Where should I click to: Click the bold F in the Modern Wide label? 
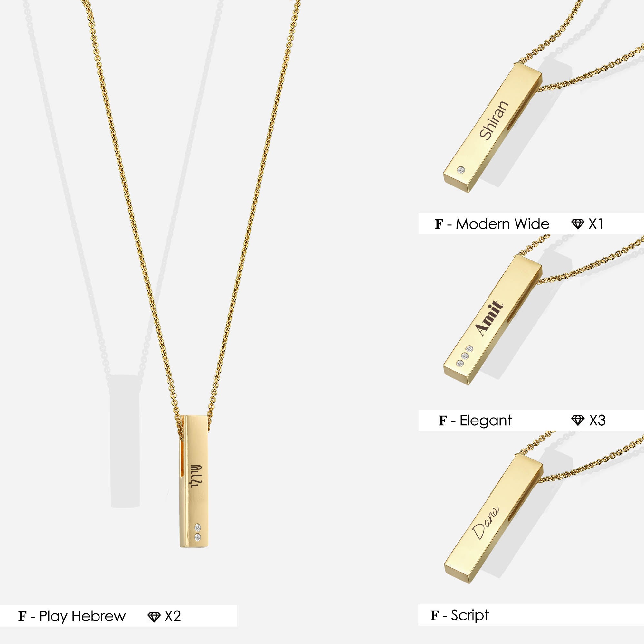(x=439, y=224)
